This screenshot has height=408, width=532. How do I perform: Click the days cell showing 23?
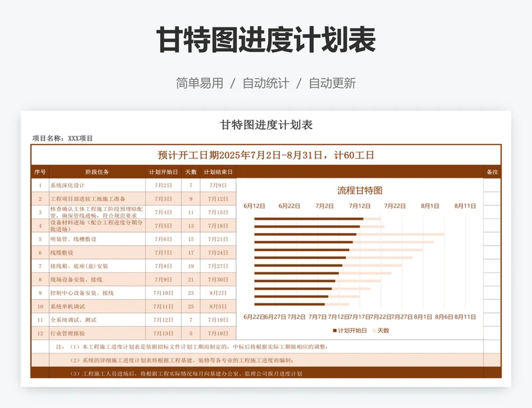pyautogui.click(x=191, y=293)
